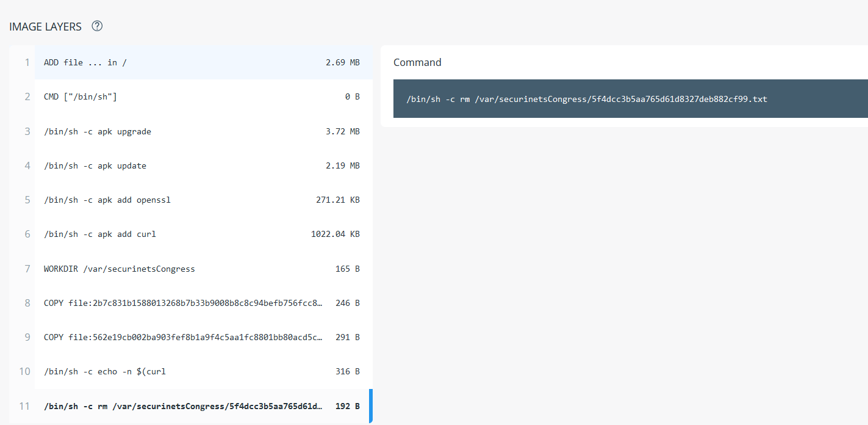Click the IMAGE LAYERS title text

click(x=46, y=26)
